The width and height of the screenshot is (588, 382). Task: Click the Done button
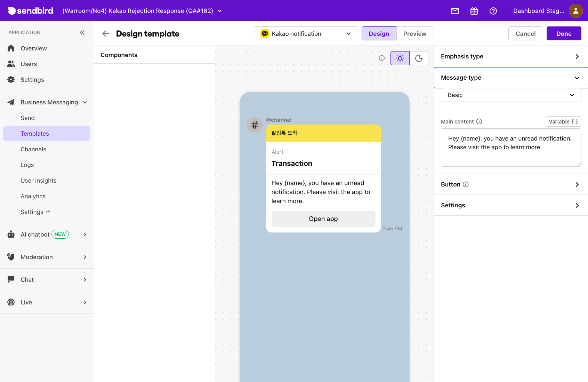click(564, 33)
